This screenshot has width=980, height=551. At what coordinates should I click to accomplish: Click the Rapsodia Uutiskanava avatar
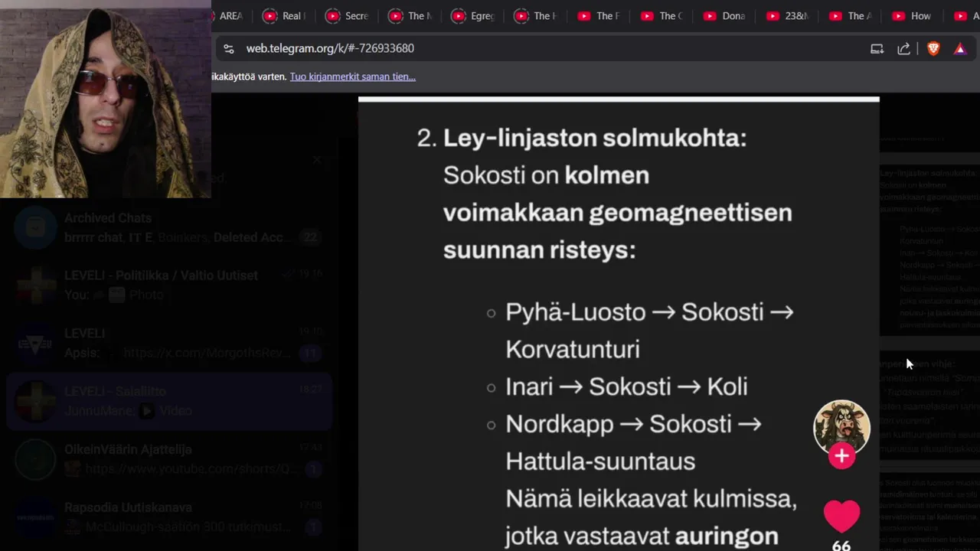coord(35,517)
